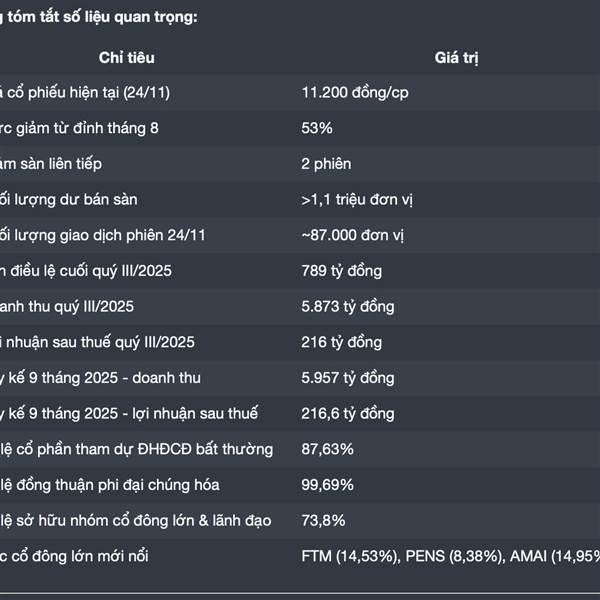Click the "Chỉ tiêu" column header
The image size is (600, 600).
tap(126, 58)
